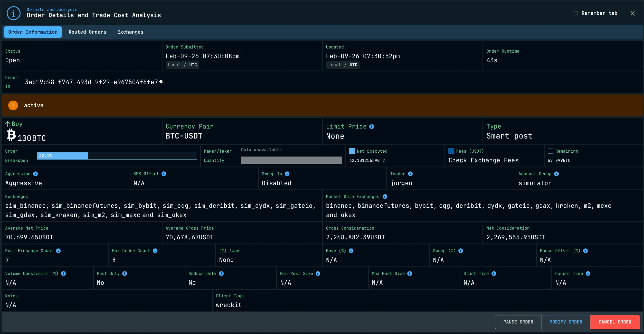Click the info icon next to Pause Offset (%)
This screenshot has height=334, width=644.
[x=585, y=251]
